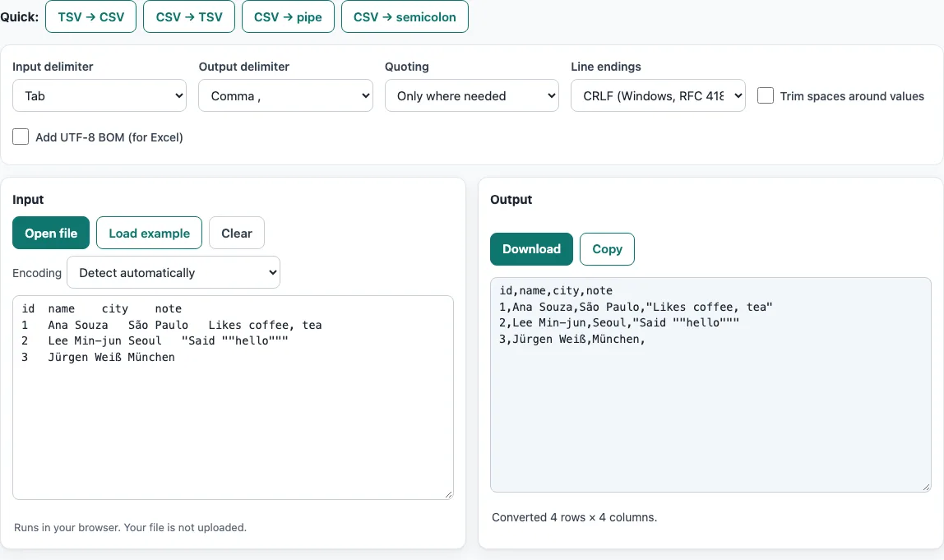Grab the Output textarea resize handle
The image size is (944, 560).
click(x=927, y=487)
